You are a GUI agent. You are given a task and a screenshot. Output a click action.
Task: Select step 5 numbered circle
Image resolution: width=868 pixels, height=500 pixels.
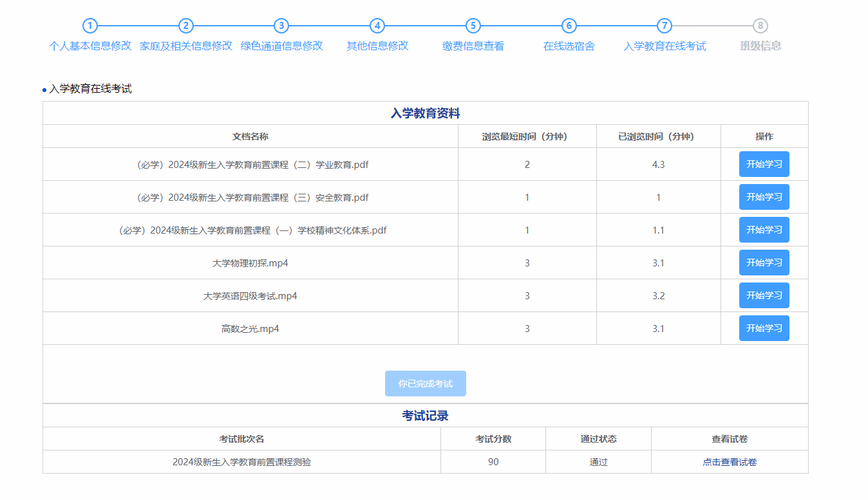point(473,26)
